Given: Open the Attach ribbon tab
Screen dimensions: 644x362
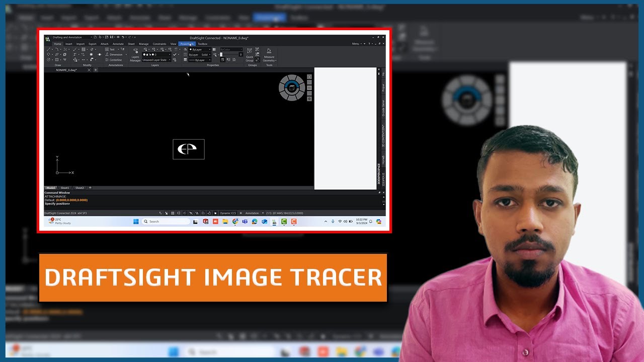Looking at the screenshot, I should [x=105, y=44].
